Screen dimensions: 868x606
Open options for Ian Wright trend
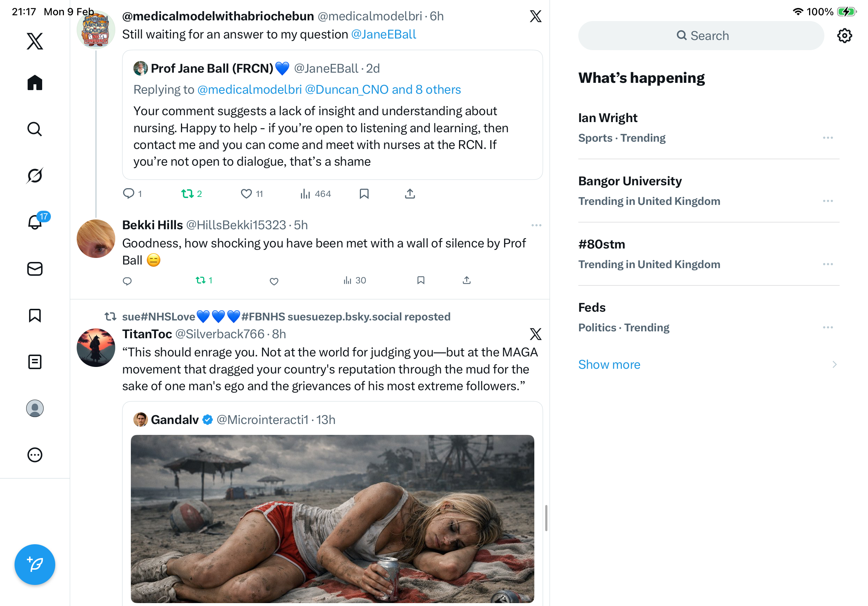tap(827, 138)
